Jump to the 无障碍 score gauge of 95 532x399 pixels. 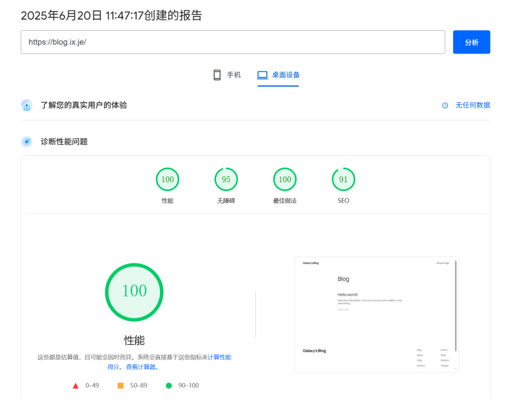(226, 180)
